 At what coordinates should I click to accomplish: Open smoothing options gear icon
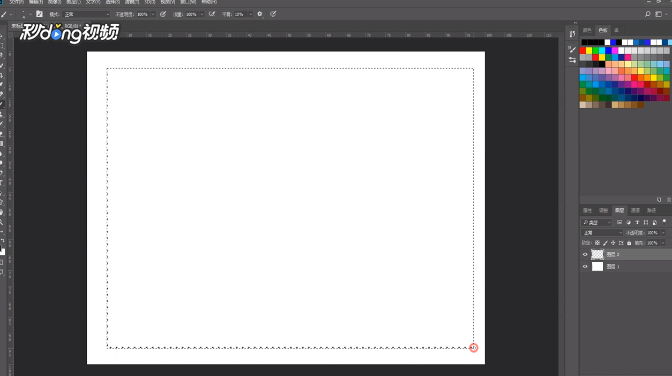260,14
